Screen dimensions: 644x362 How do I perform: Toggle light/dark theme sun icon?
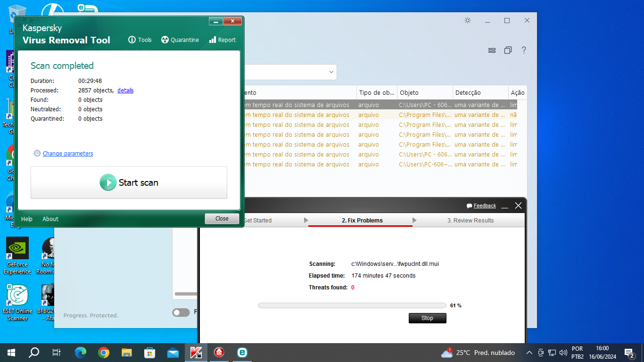click(467, 20)
